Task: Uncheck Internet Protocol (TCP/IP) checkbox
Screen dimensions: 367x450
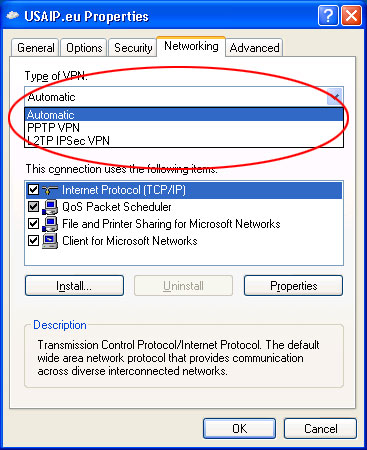Action: (33, 190)
